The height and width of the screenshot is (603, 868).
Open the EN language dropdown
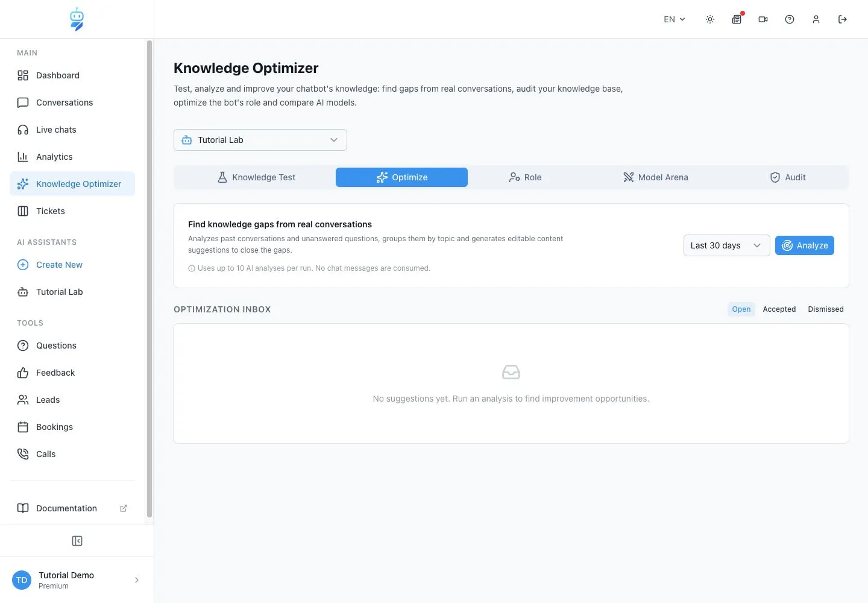tap(675, 19)
